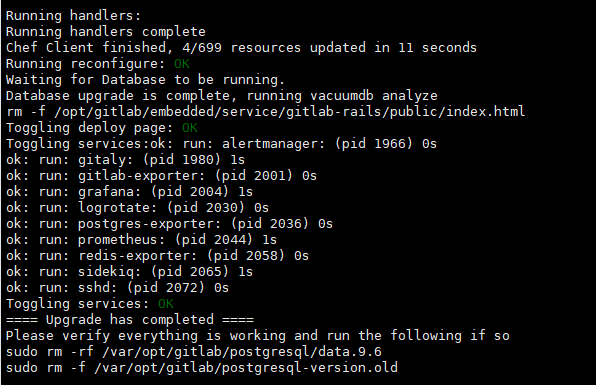Click the grafana pid 2004 line

[x=129, y=192]
